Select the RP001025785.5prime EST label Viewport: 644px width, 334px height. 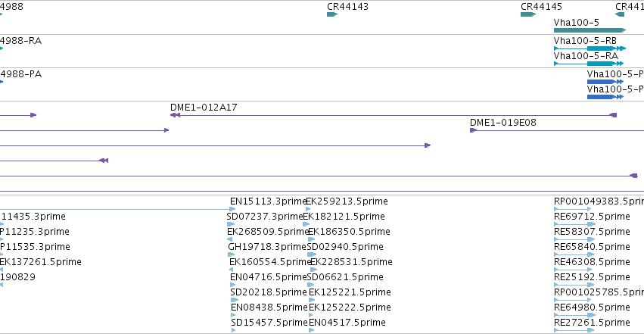(x=599, y=292)
